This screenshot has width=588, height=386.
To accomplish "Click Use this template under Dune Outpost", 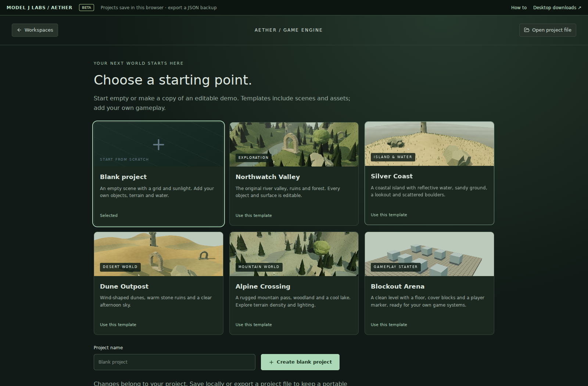I will point(118,325).
